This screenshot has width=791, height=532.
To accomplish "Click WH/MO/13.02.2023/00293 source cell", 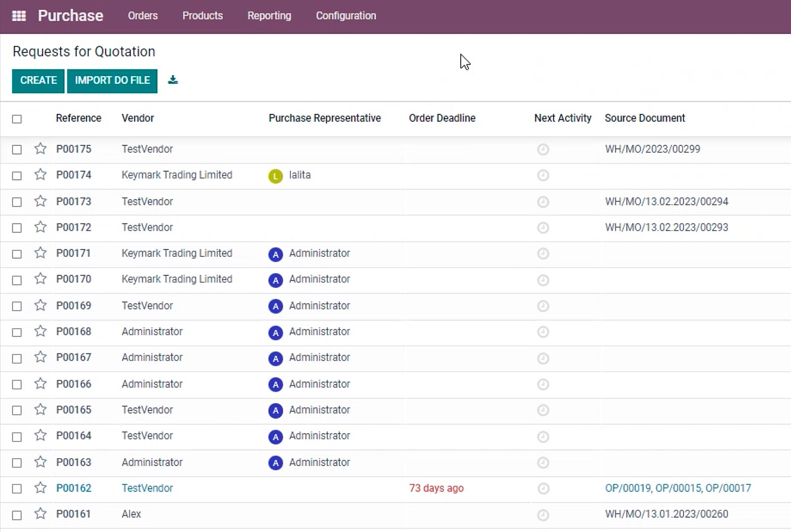I will click(x=667, y=227).
